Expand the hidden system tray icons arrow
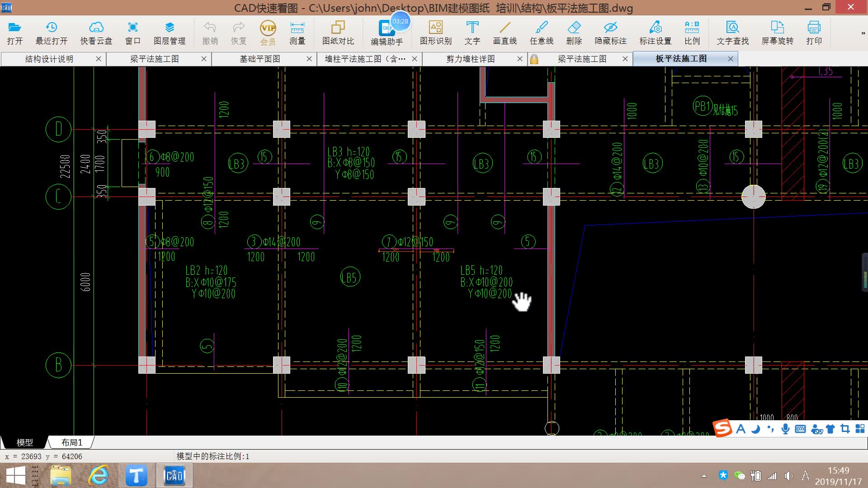The image size is (868, 488). [704, 476]
